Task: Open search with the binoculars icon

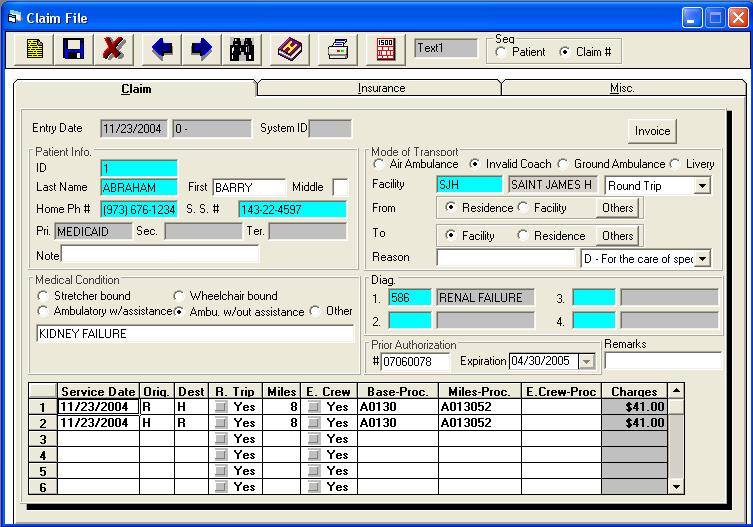Action: pos(242,49)
